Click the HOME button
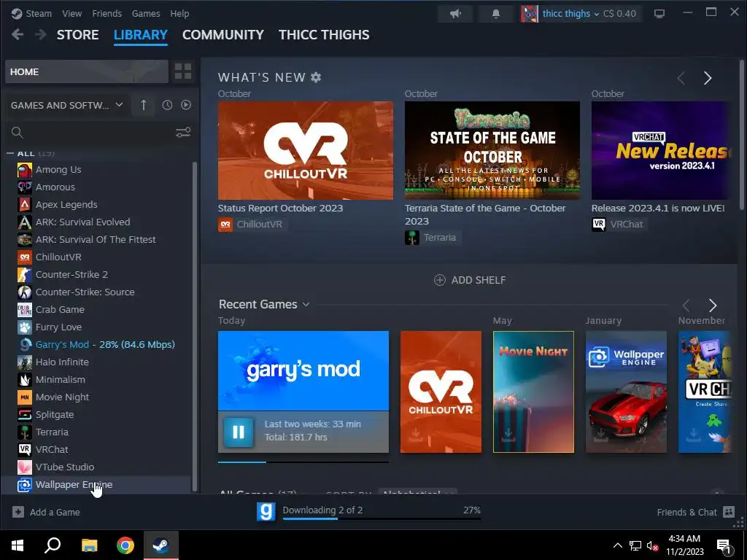 click(x=87, y=71)
